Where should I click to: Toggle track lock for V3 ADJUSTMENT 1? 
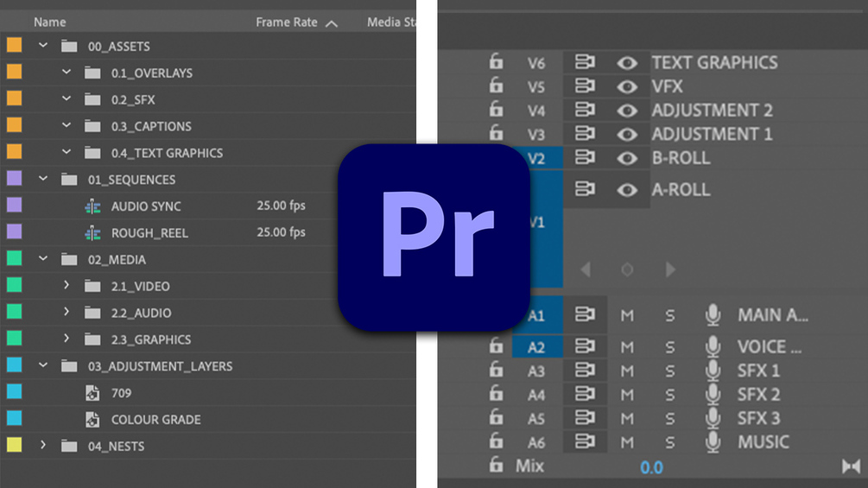(x=496, y=133)
